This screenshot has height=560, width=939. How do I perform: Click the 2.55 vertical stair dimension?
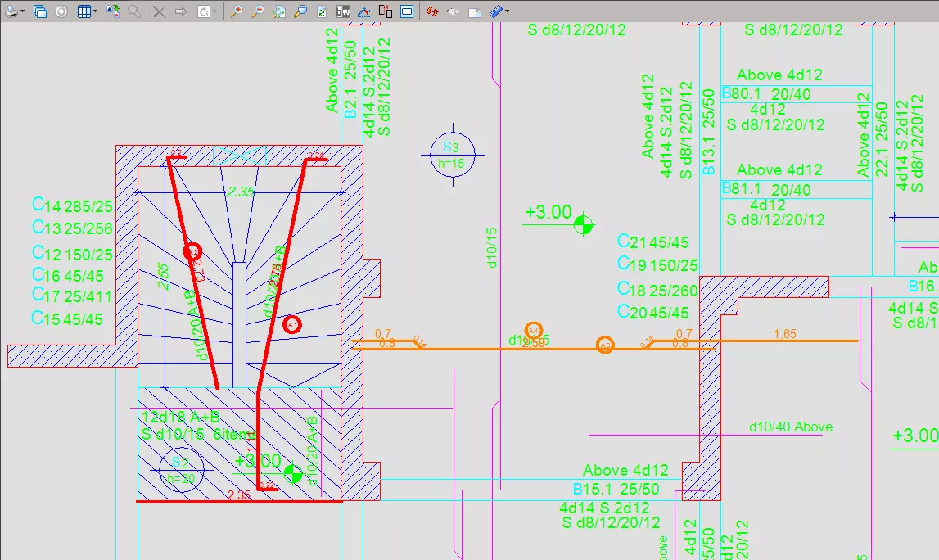163,276
